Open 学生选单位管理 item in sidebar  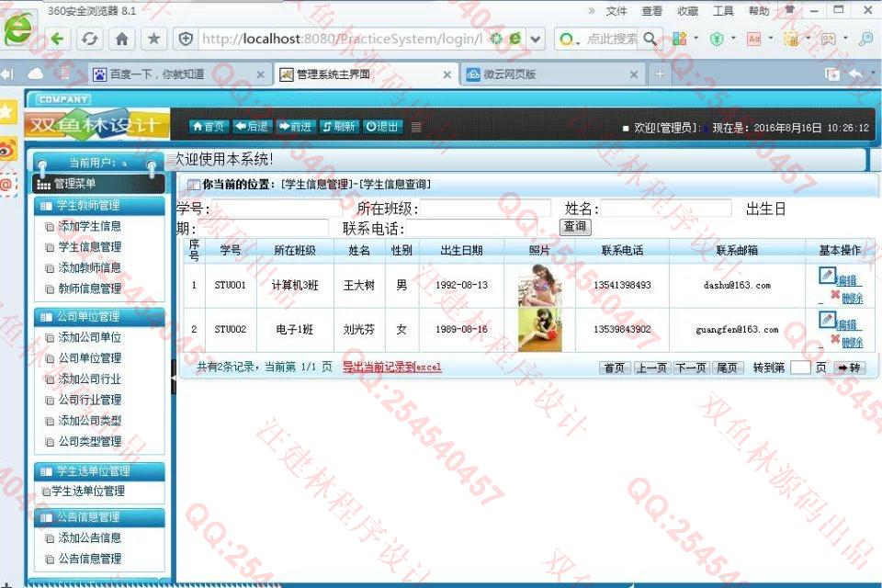[x=88, y=492]
